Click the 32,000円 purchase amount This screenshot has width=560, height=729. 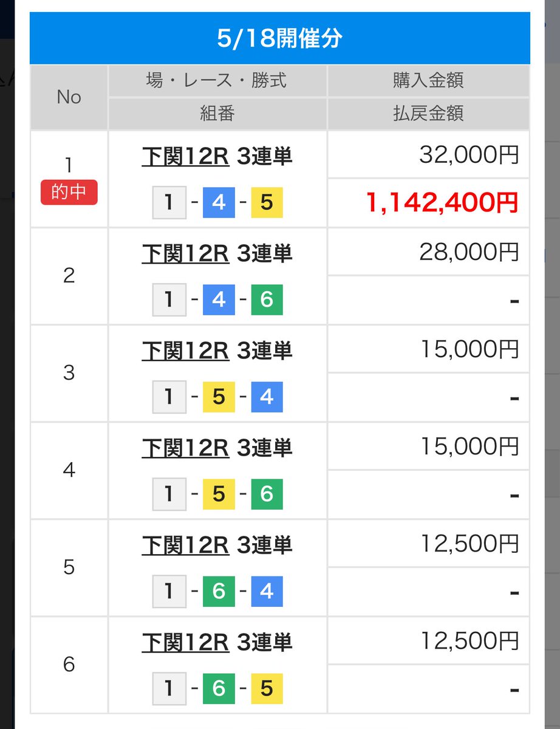pos(469,155)
